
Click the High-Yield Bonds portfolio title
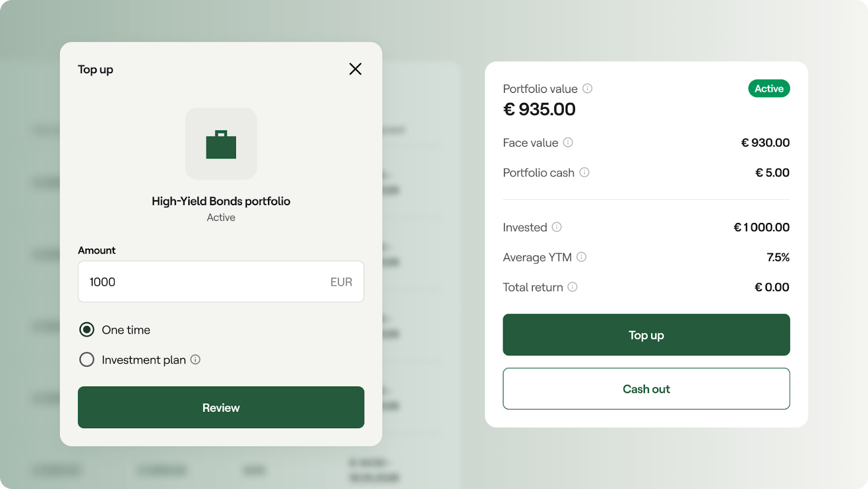(221, 201)
